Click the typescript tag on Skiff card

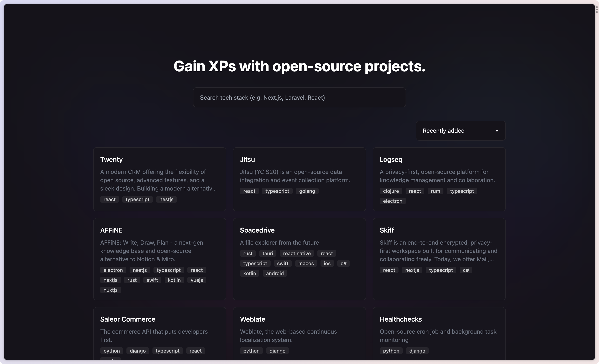[441, 270]
